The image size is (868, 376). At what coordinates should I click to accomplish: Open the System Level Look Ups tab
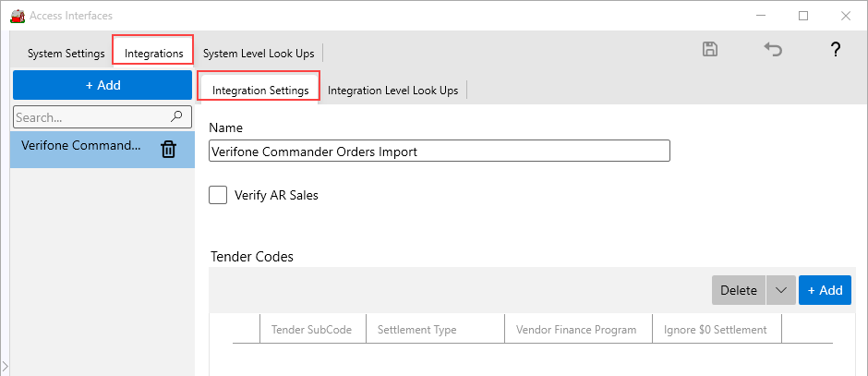[259, 54]
